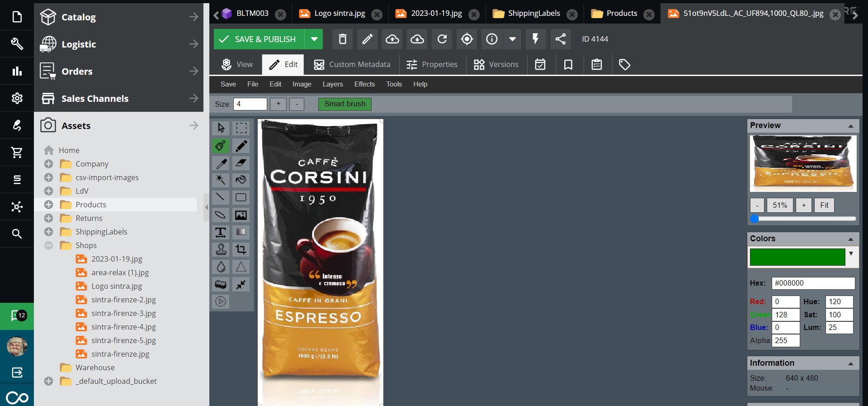Open the tags tab icon
Screen dimensions: 868x406
[625, 65]
